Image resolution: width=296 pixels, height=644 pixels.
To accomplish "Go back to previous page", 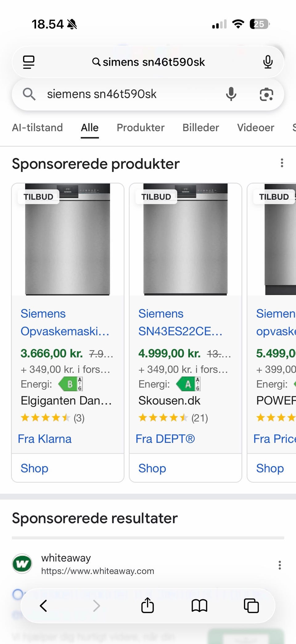I will (x=43, y=605).
